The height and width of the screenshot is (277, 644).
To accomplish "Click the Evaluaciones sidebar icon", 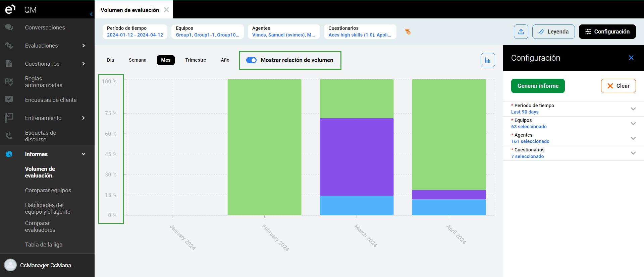I will tap(9, 46).
